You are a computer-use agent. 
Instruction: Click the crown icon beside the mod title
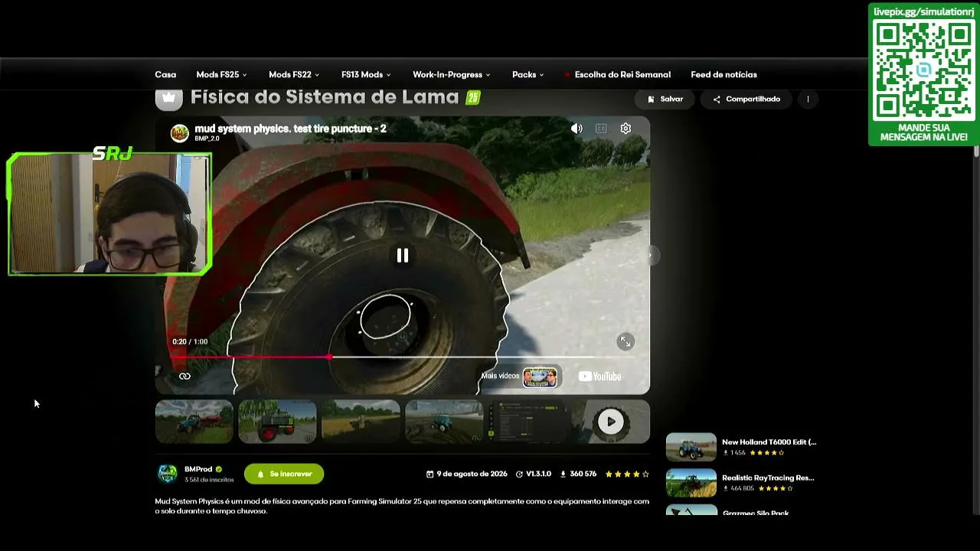[169, 98]
